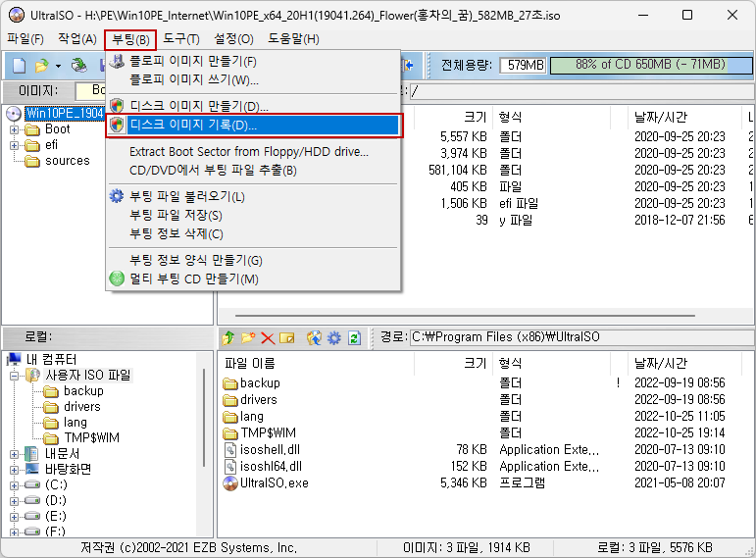Click the lang folder icon in file list
756x558 pixels.
tap(230, 417)
